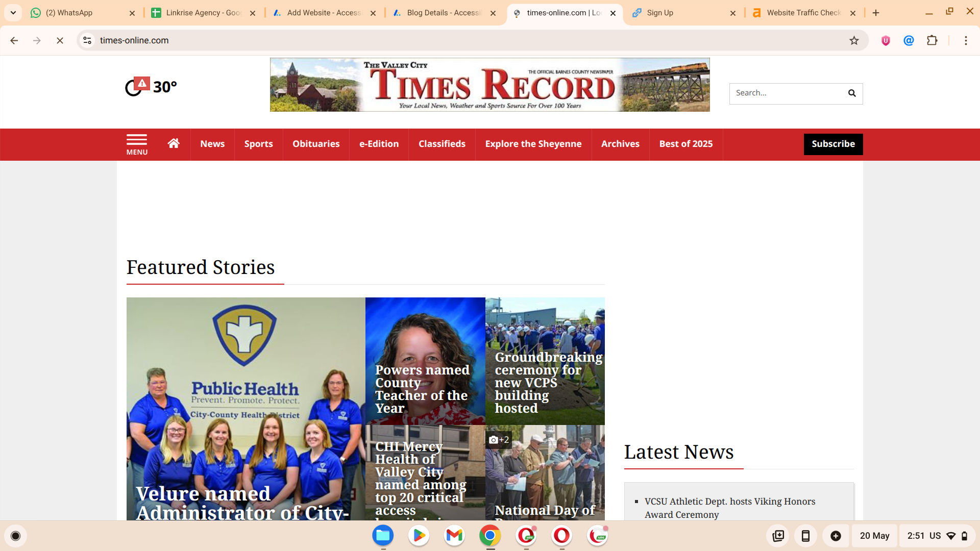Open the status tray showing 2:51

[x=937, y=536]
